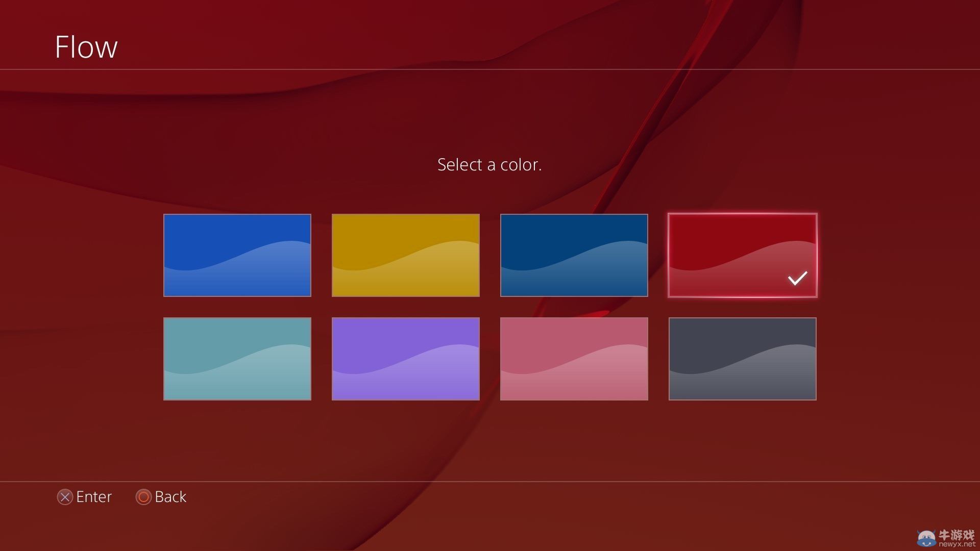Image resolution: width=980 pixels, height=551 pixels.
Task: Choose the purple Flow theme color
Action: click(405, 358)
